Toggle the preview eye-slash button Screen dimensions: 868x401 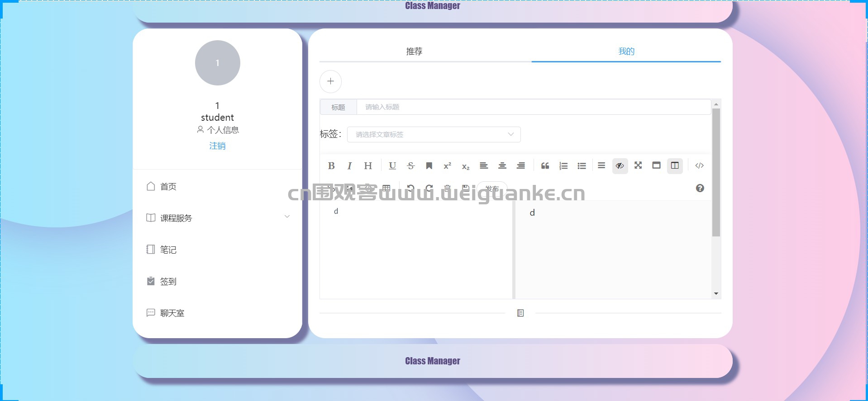click(620, 165)
